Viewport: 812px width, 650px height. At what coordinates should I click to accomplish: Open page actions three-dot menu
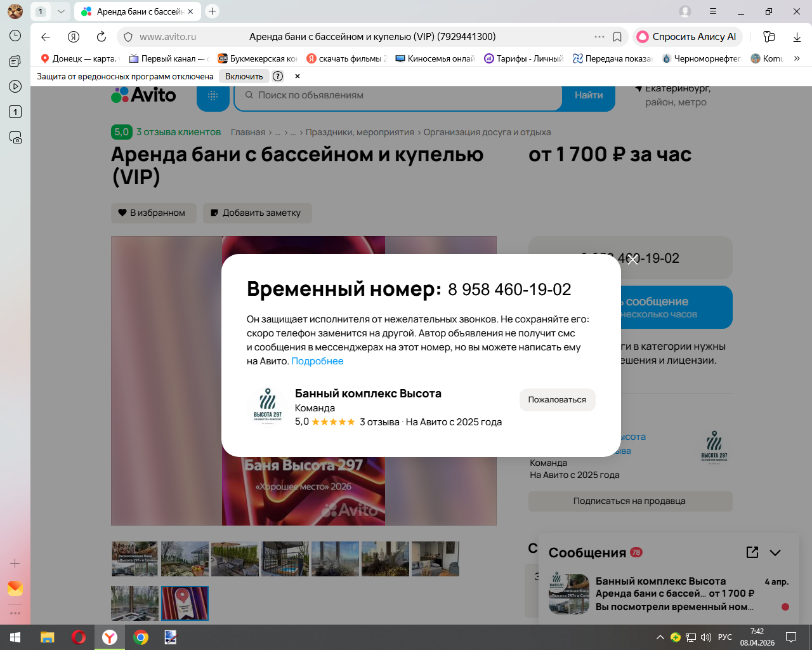click(599, 37)
